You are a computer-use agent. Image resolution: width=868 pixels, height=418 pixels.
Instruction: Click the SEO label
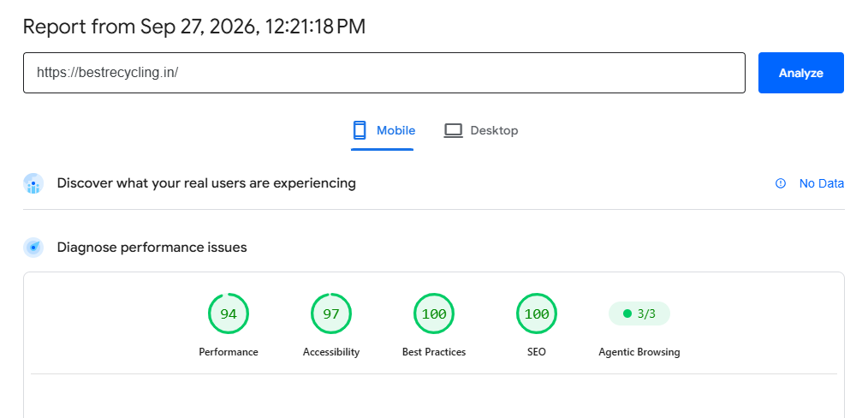click(537, 352)
